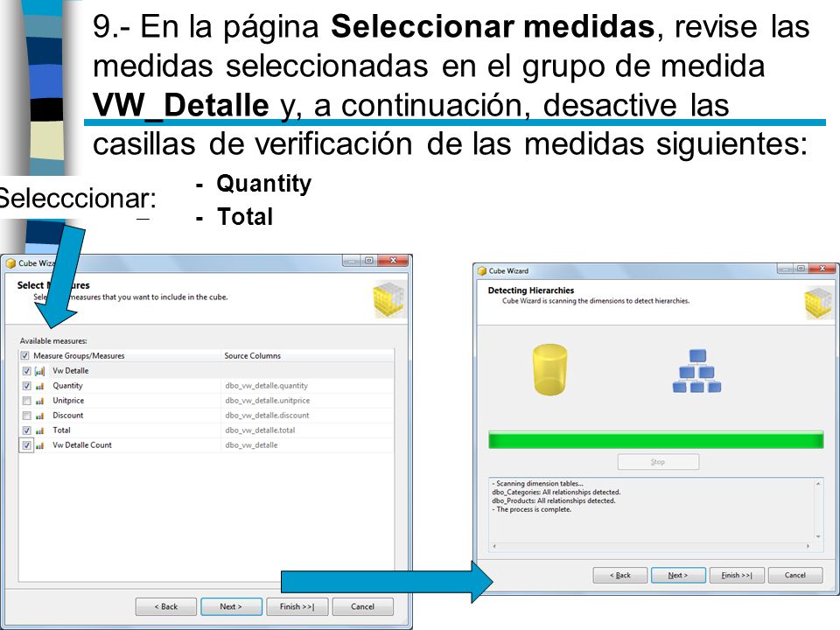Image resolution: width=840 pixels, height=630 pixels.
Task: Click Back in the Select Measures window
Action: pyautogui.click(x=166, y=606)
